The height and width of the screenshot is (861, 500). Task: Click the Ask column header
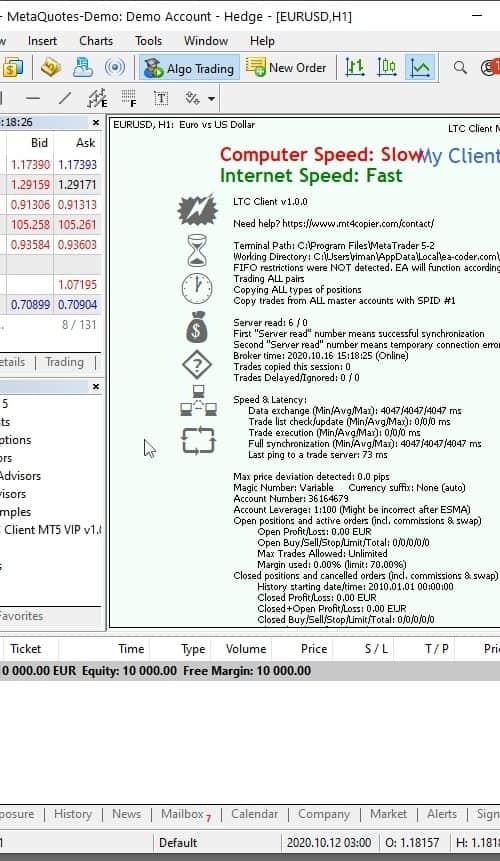(x=78, y=143)
